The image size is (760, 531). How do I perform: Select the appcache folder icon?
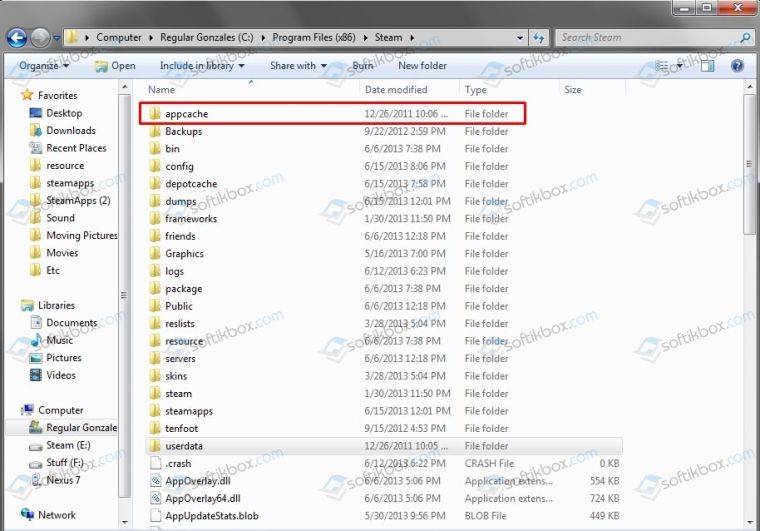155,113
